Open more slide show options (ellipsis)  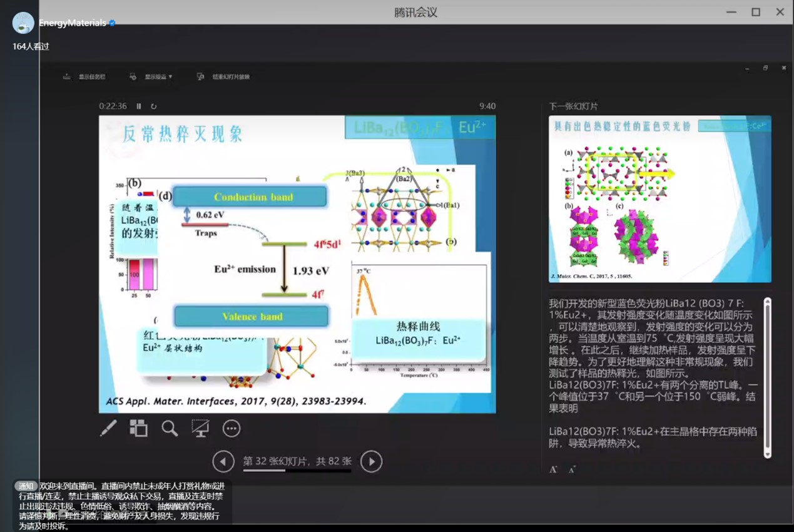pyautogui.click(x=232, y=429)
